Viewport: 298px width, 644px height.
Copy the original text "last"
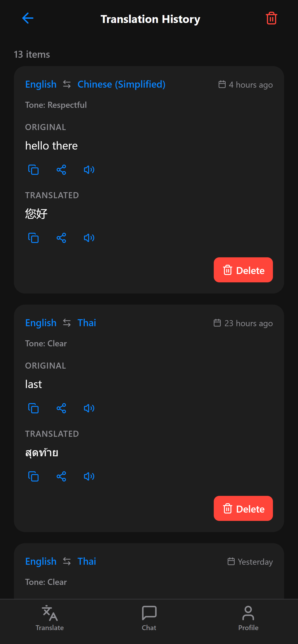pyautogui.click(x=33, y=408)
